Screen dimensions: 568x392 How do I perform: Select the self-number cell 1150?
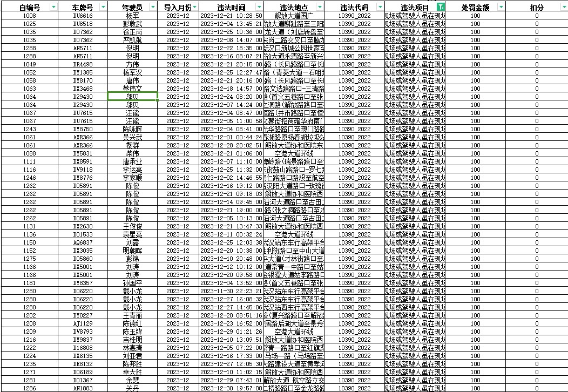pos(29,242)
